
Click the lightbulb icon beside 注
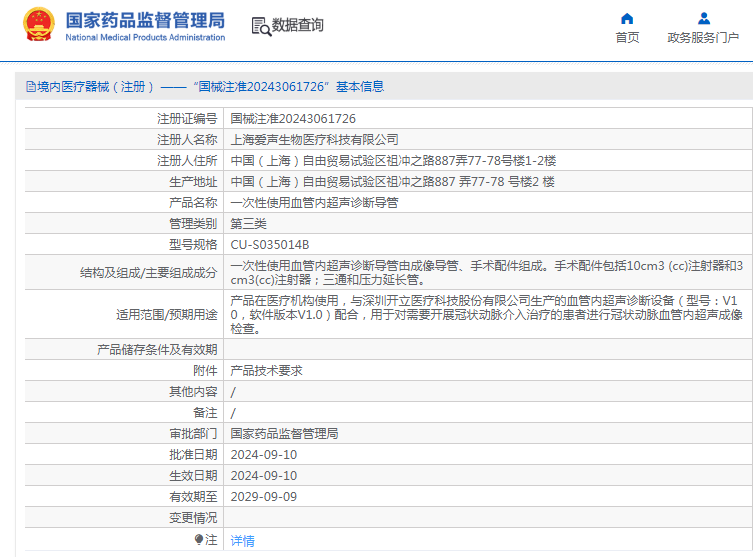point(199,540)
